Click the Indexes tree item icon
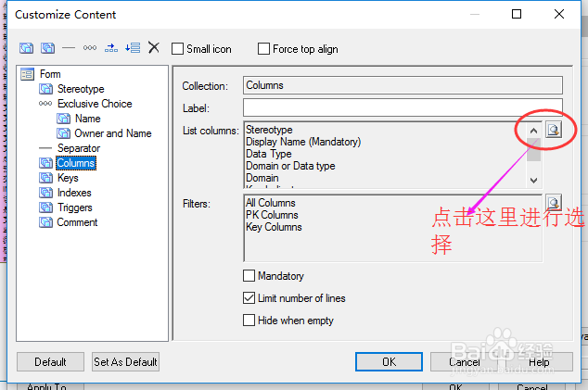Viewport: 588px width, 390px height. point(45,193)
